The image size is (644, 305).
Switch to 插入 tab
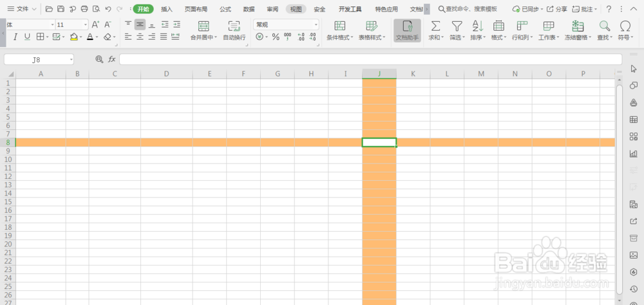167,9
